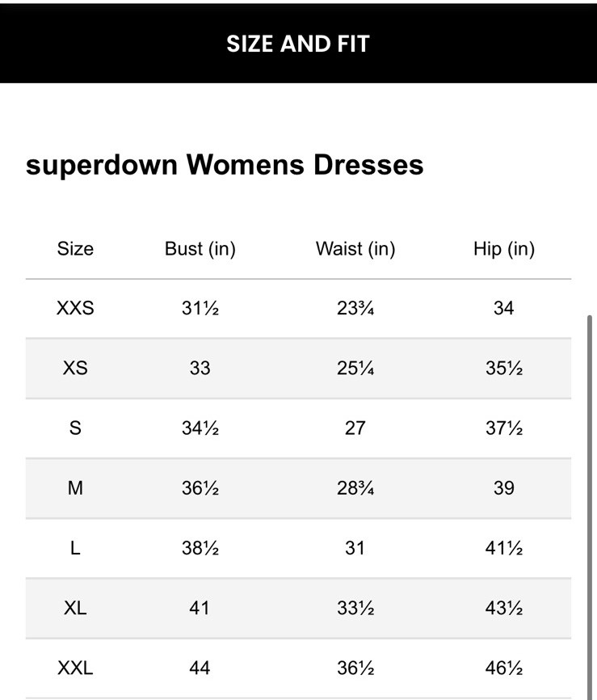Screen dimensions: 597x700
Task: Click the 44 bust value for XXL
Action: (200, 668)
